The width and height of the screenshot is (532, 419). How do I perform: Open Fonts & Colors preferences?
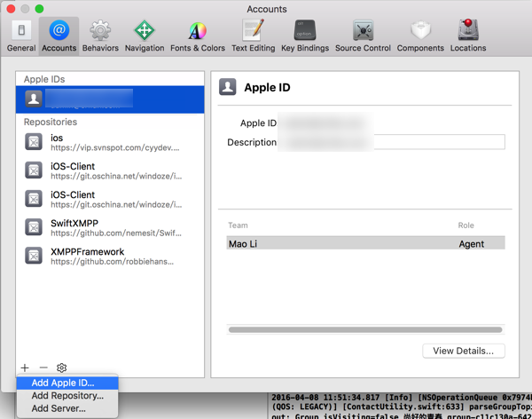tap(198, 36)
